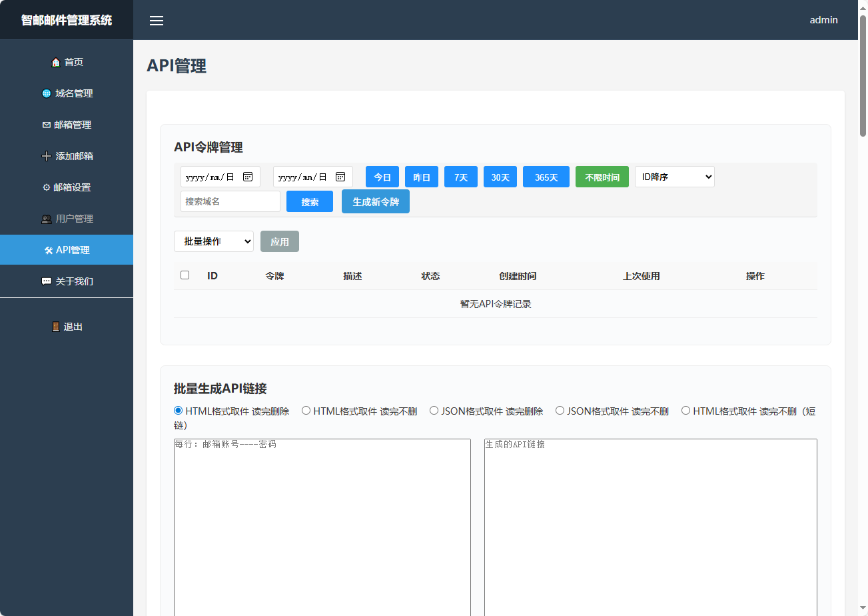This screenshot has height=616, width=868.
Task: Click the page's vertical scrollbar thumb
Action: click(x=863, y=75)
